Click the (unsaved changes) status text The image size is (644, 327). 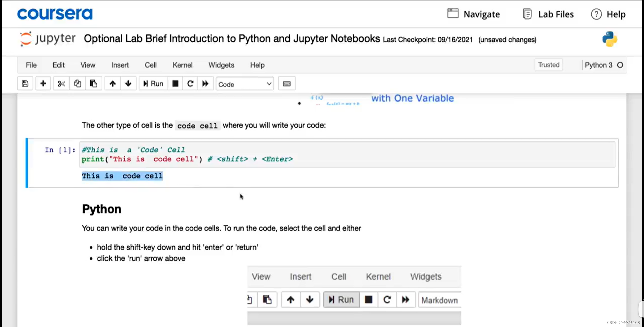[x=507, y=40]
